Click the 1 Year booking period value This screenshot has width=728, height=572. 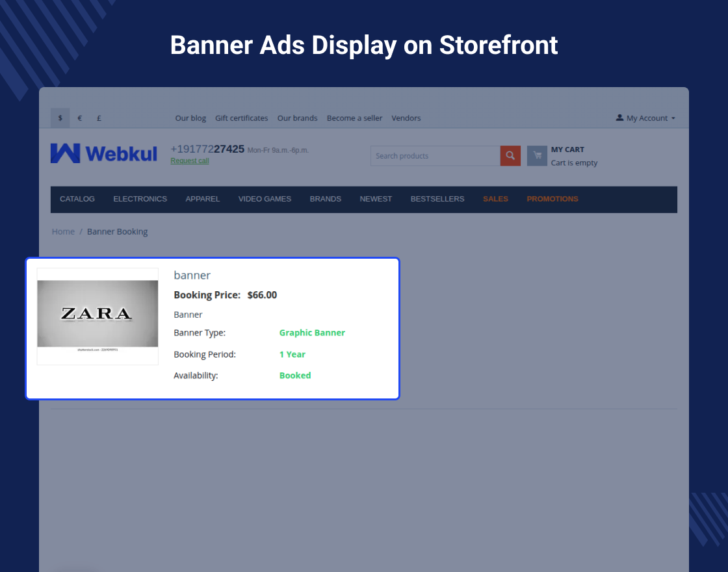292,354
